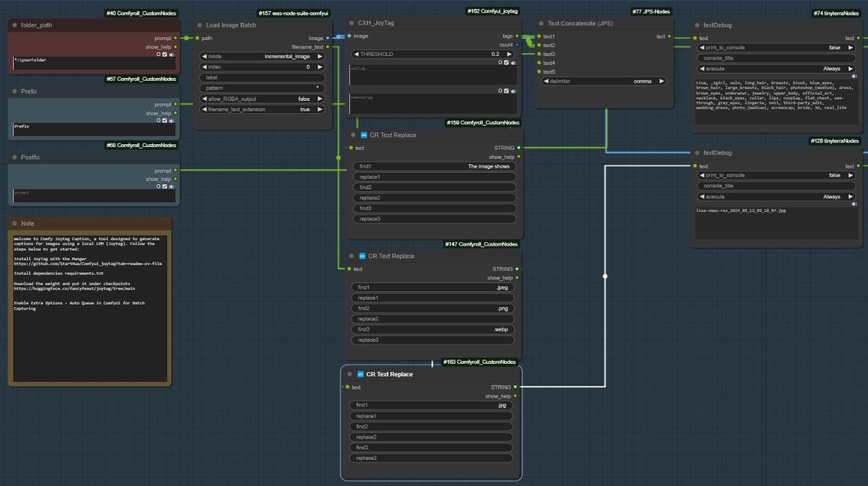Click the collapse dot on the Note node

[13, 224]
